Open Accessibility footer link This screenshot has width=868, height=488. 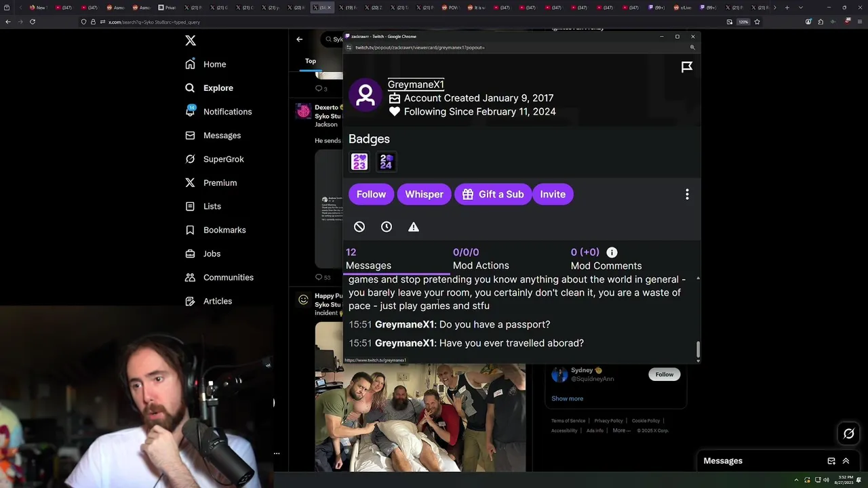coord(564,430)
